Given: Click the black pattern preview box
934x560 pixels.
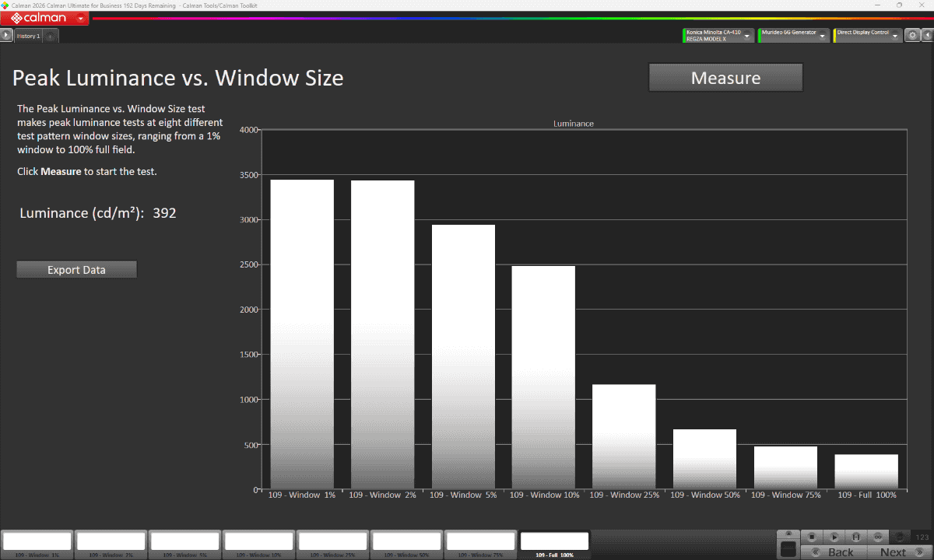Looking at the screenshot, I should click(x=788, y=549).
